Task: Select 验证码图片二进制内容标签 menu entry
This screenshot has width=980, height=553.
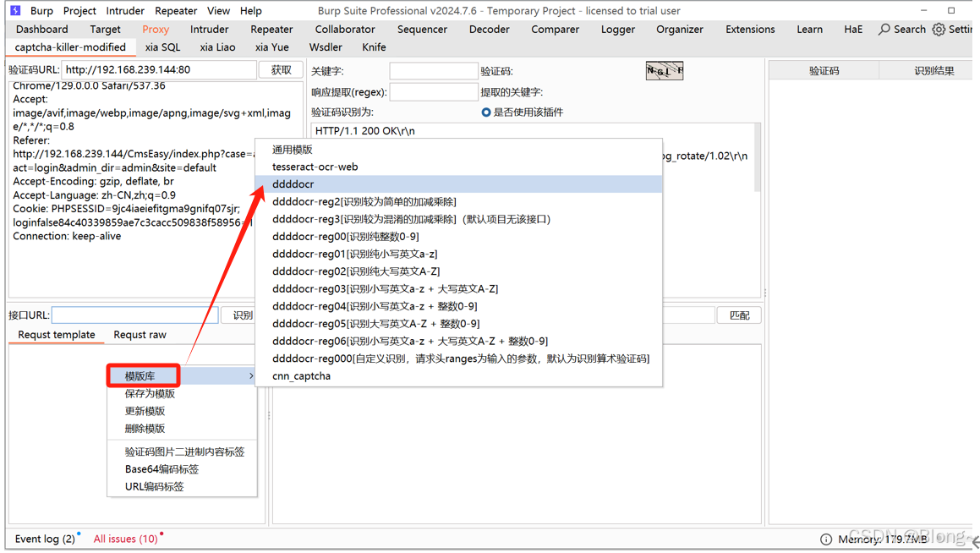Action: tap(182, 452)
